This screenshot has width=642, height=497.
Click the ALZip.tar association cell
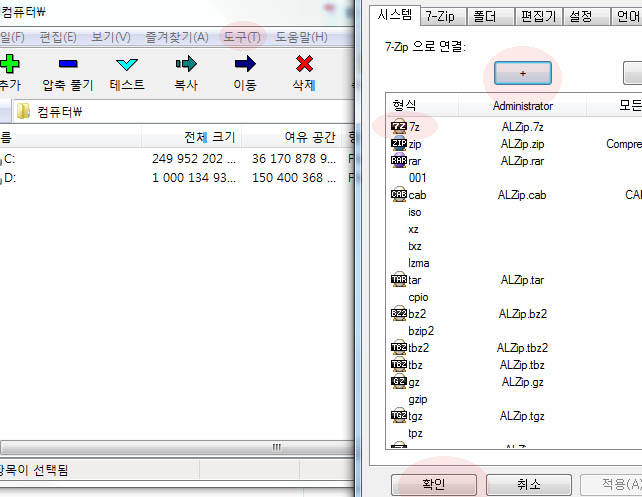(x=522, y=280)
